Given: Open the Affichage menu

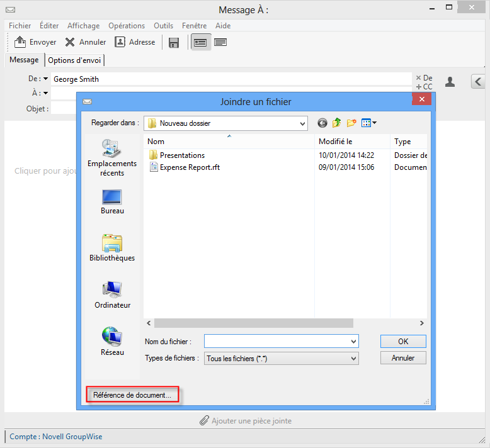Looking at the screenshot, I should (83, 26).
